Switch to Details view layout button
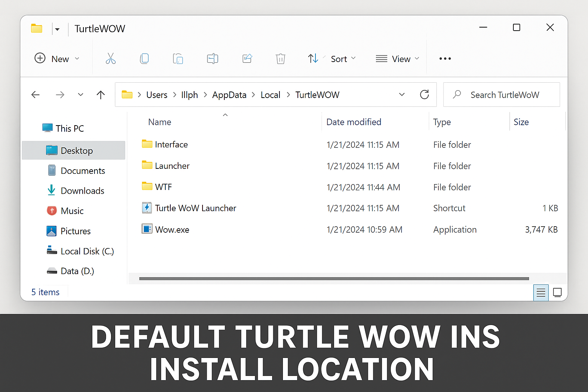This screenshot has height=392, width=588. [x=541, y=293]
